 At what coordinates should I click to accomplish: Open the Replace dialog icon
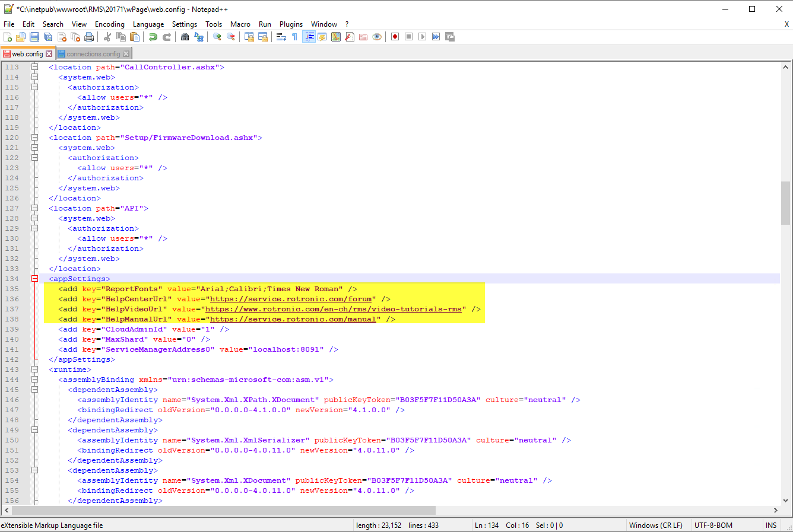coord(199,37)
